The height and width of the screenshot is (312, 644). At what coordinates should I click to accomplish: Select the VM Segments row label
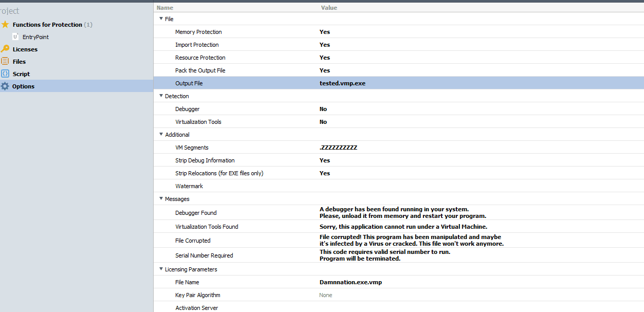(x=192, y=148)
